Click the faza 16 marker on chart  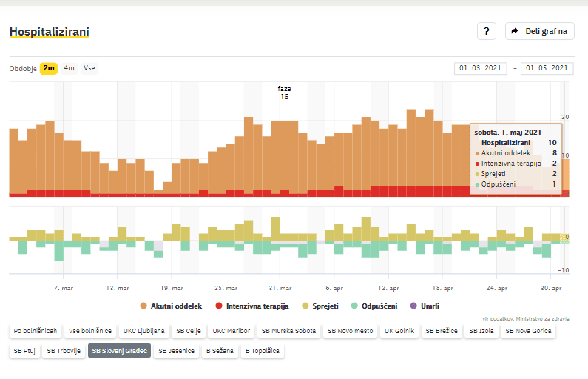(284, 93)
